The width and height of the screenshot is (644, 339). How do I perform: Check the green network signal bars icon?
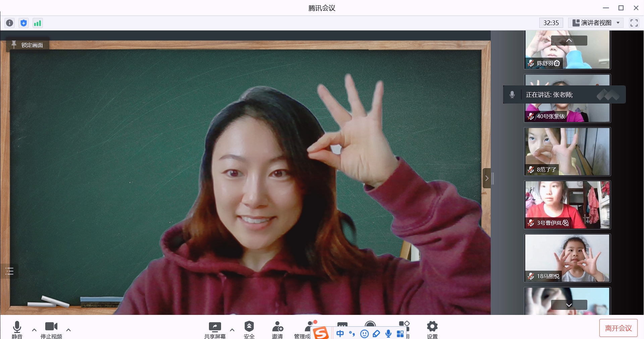pos(37,23)
